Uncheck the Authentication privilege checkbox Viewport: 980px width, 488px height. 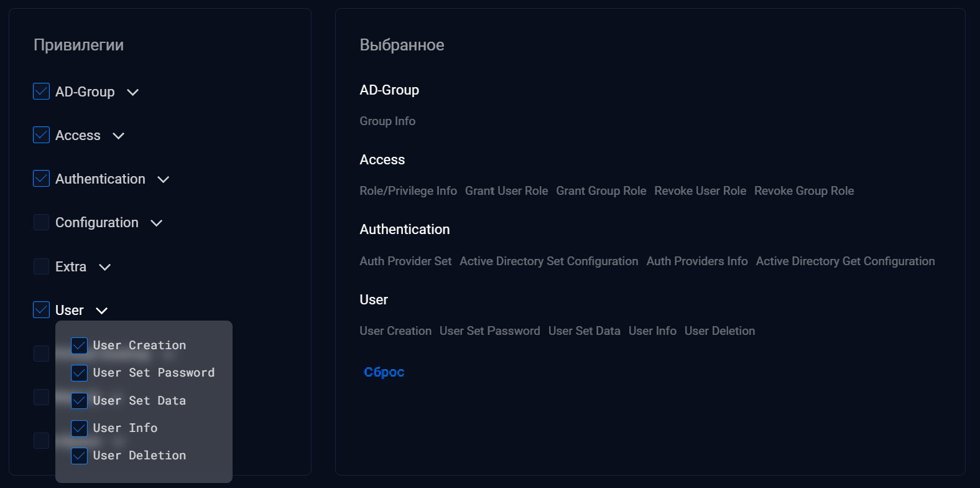tap(41, 179)
